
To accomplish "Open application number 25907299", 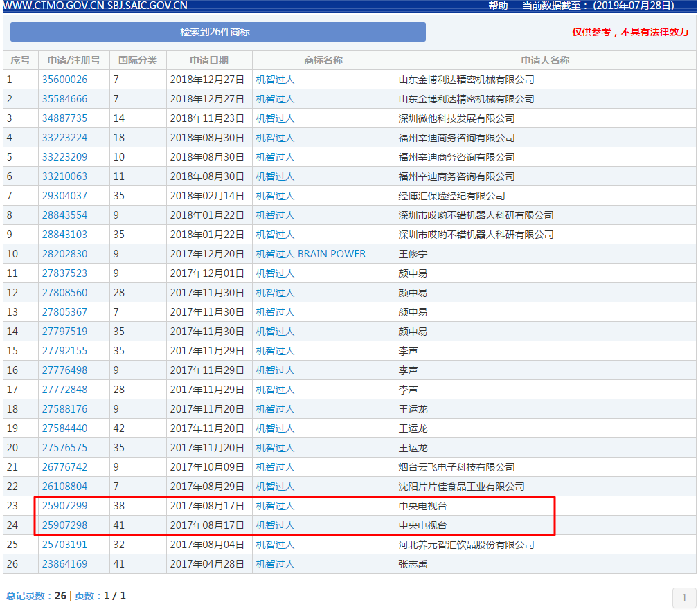I will point(64,506).
